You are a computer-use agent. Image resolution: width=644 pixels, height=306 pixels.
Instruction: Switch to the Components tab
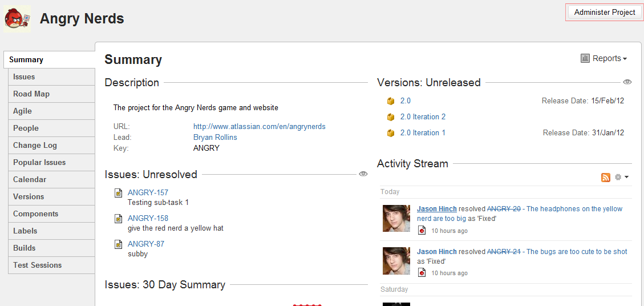coord(51,214)
